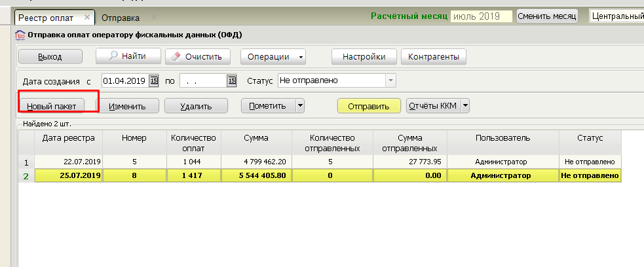Viewport: 644px width, 267px height.
Task: Click the Номер cell with value 8
Action: click(134, 175)
